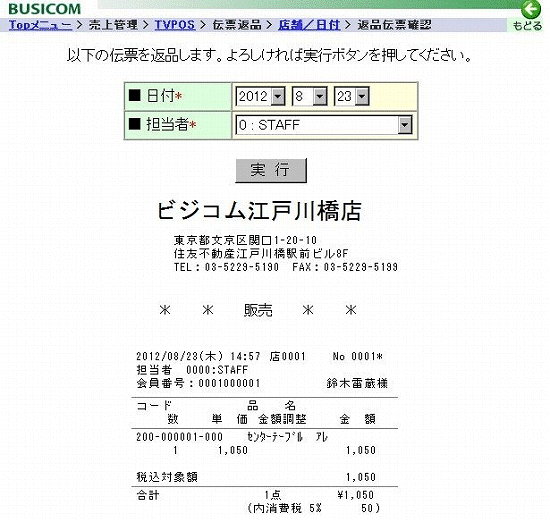
Task: Click the 実行 button
Action: (271, 170)
